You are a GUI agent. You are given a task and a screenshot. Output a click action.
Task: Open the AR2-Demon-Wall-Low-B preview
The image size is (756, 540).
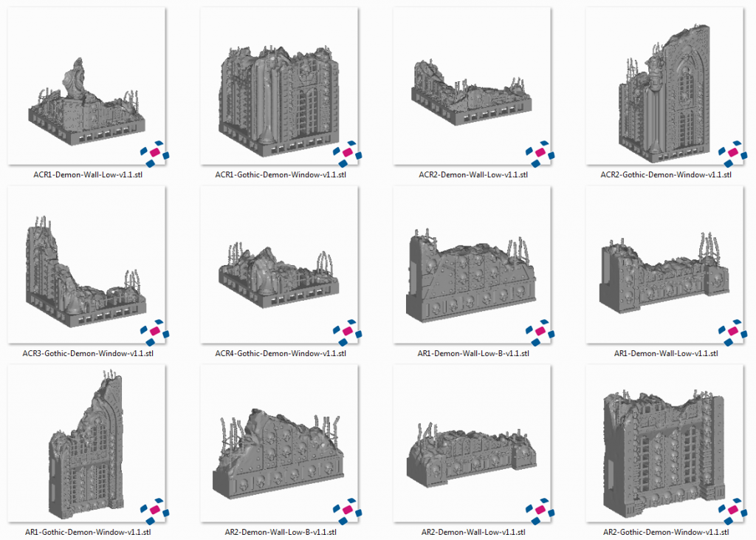278,443
